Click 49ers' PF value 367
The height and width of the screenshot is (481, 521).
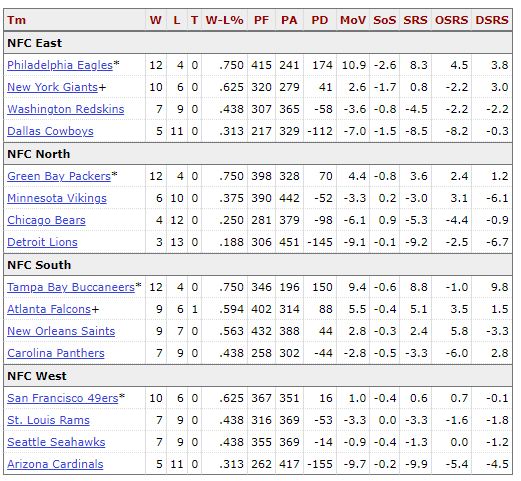pyautogui.click(x=261, y=398)
